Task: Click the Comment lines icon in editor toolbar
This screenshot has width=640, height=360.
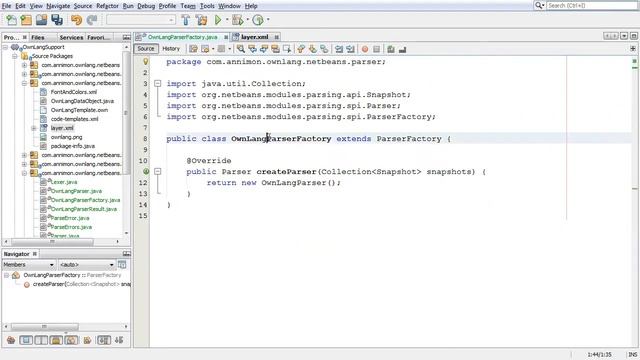Action: tap(391, 49)
